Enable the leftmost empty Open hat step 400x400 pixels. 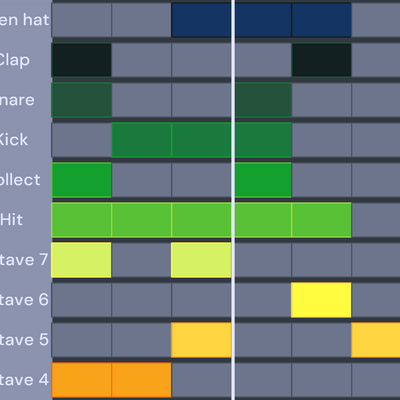pos(81,20)
